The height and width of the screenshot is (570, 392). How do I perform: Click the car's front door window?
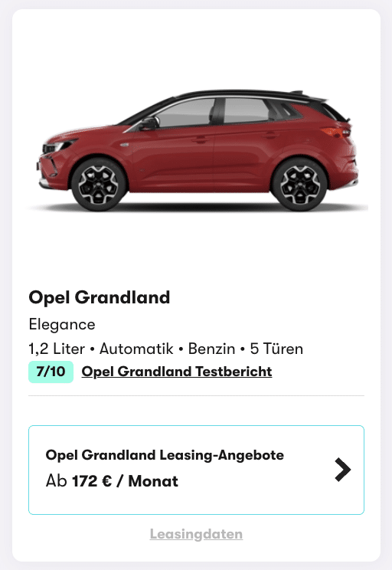[185, 113]
